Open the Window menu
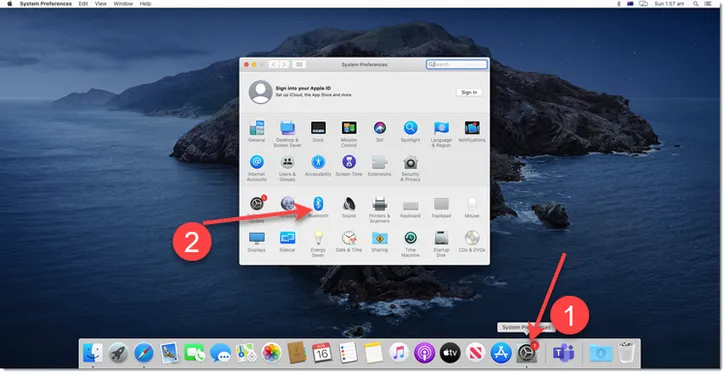The width and height of the screenshot is (726, 375). coord(123,4)
